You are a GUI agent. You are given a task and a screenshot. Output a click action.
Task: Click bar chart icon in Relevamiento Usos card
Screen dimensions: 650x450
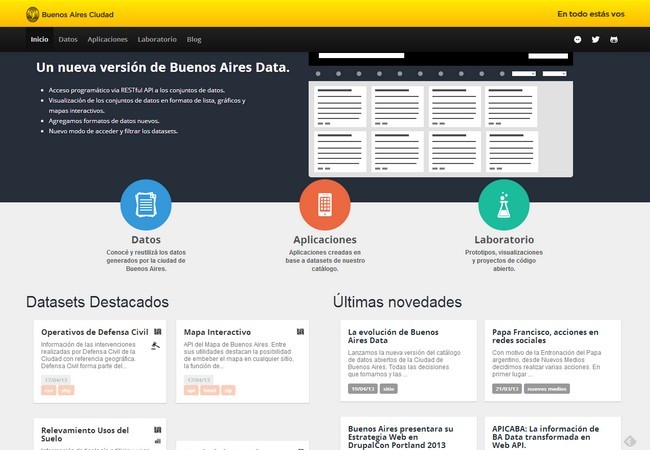pos(158,441)
